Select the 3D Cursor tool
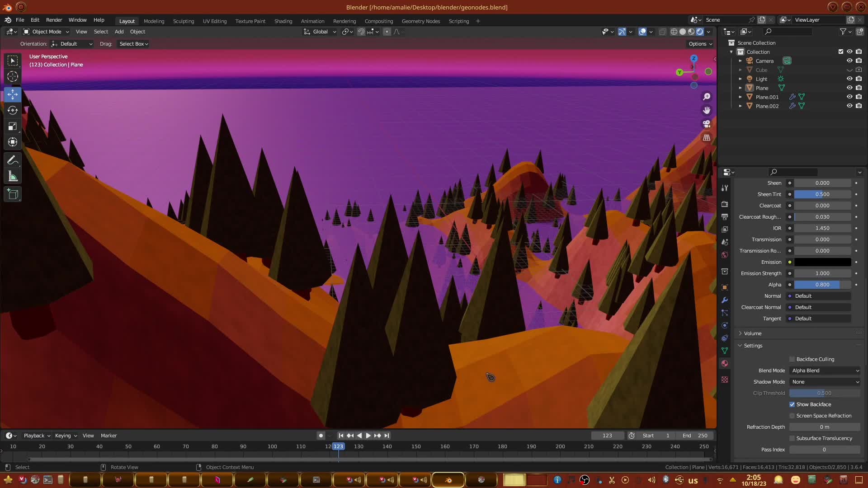Viewport: 868px width, 488px height. [x=13, y=77]
